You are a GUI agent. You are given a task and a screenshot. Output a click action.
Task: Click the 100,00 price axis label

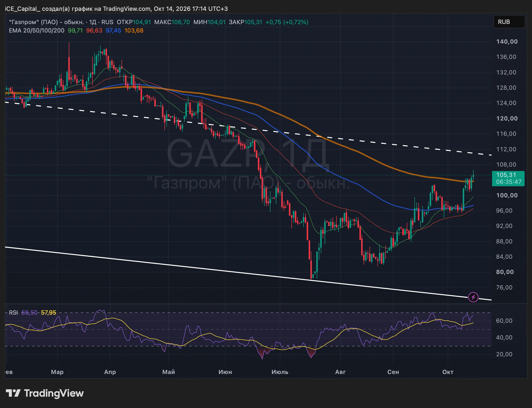pyautogui.click(x=507, y=195)
